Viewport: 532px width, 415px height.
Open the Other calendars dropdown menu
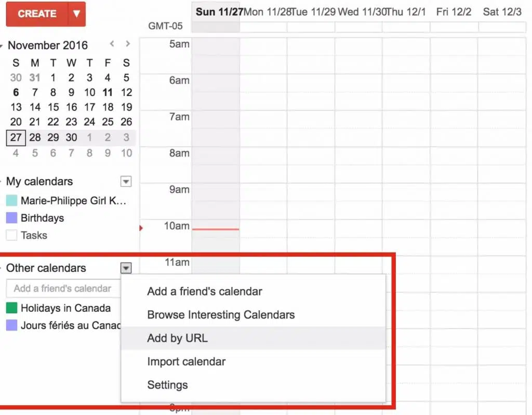click(x=126, y=268)
